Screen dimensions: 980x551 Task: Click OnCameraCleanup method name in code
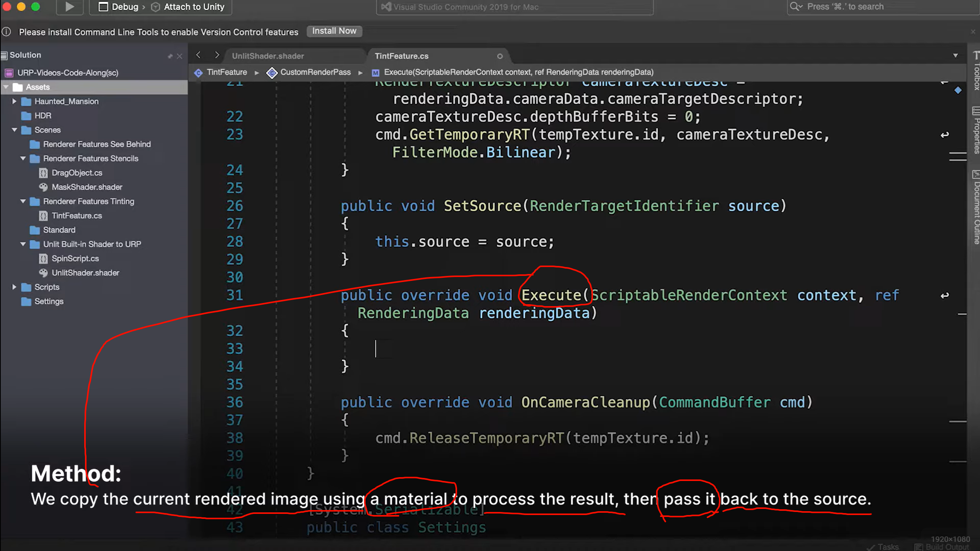click(x=586, y=402)
